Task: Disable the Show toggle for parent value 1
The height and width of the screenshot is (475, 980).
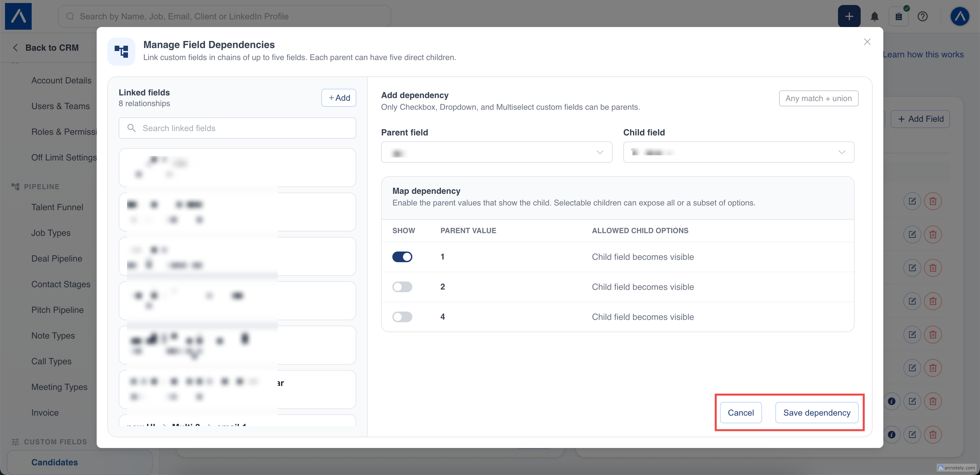Action: [x=402, y=257]
